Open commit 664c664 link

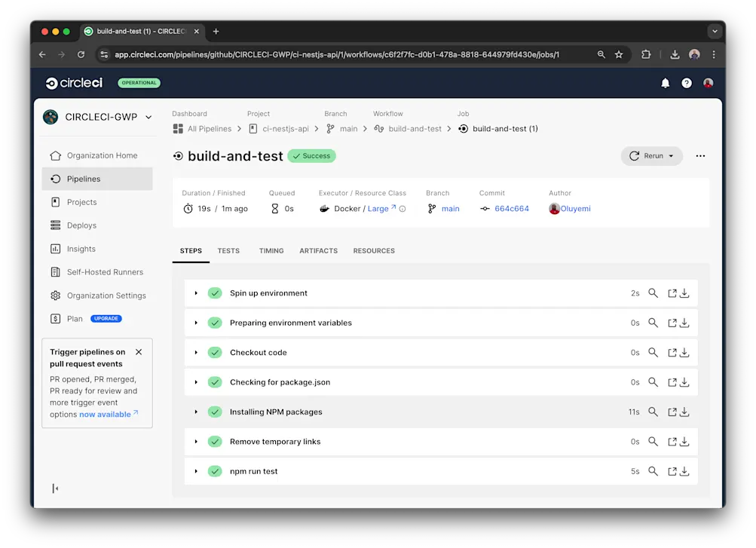click(x=512, y=209)
